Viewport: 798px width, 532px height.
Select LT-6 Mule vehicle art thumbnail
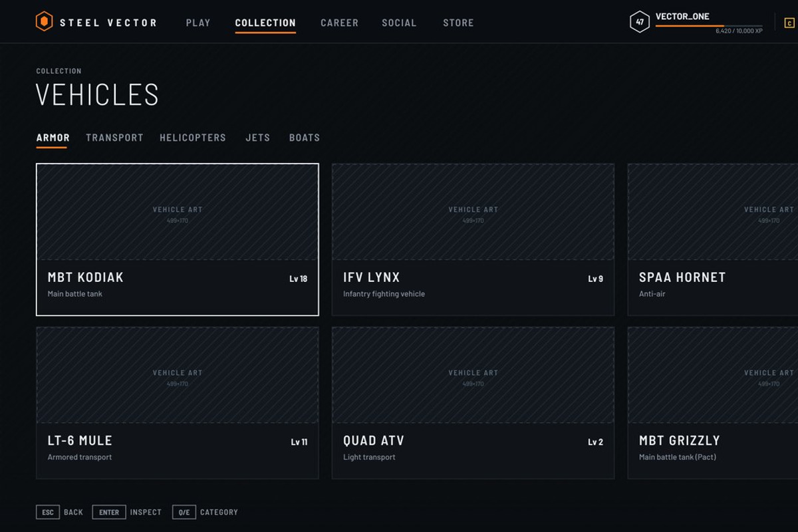[178, 375]
